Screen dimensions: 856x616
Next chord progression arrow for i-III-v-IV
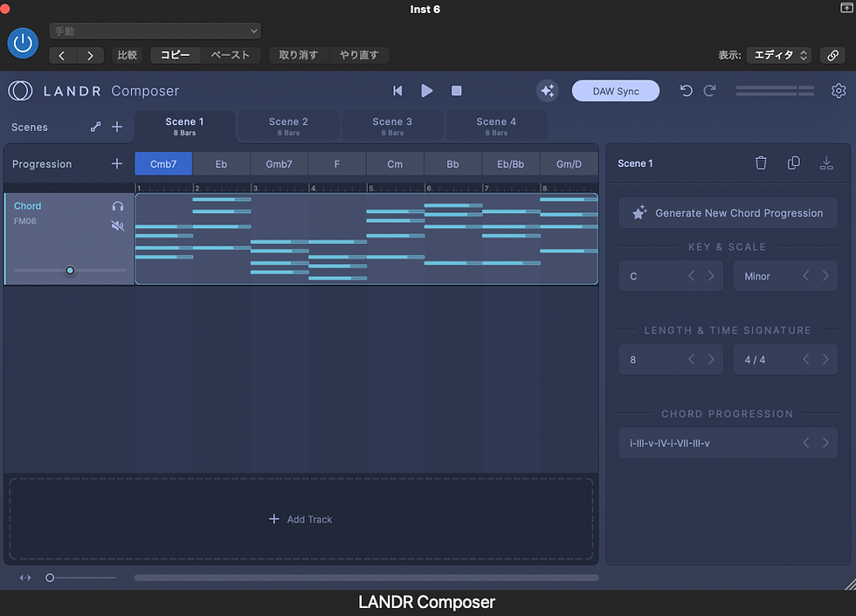pos(825,443)
